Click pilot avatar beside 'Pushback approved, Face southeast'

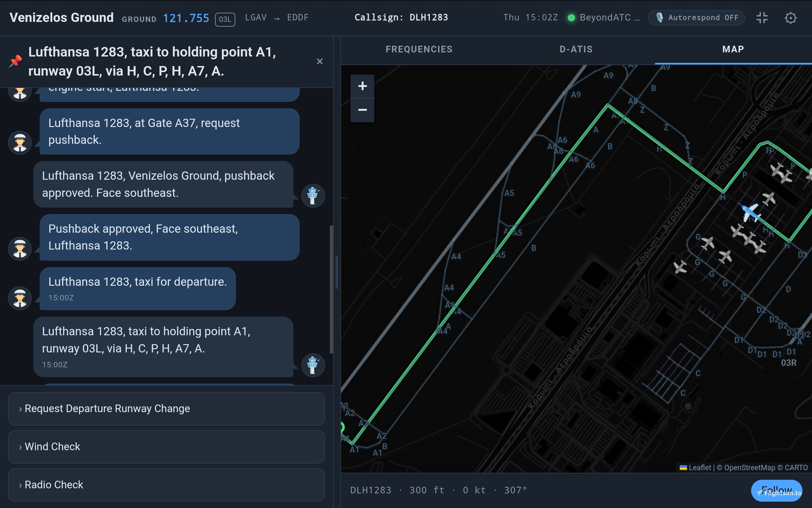20,249
